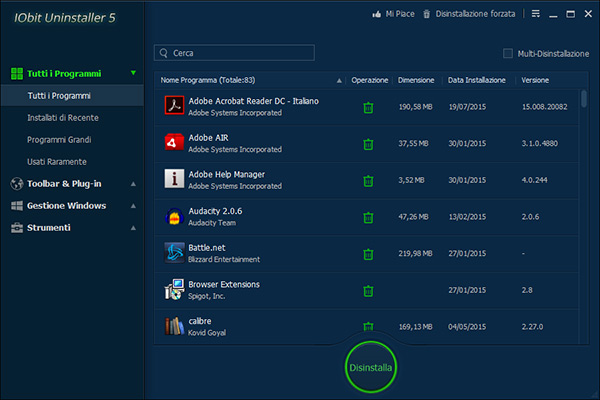Click version 2.27.0 cell
The height and width of the screenshot is (400, 600).
tap(532, 327)
